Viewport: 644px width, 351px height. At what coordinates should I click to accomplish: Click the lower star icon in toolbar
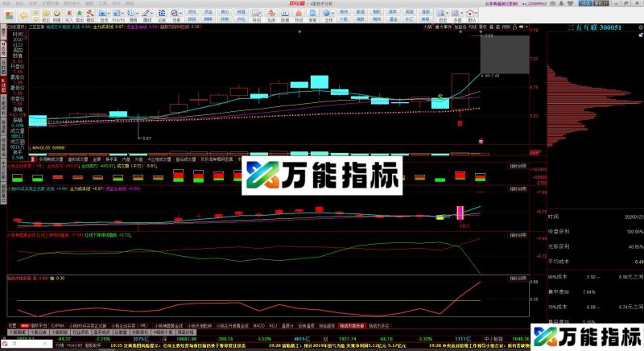35,19
